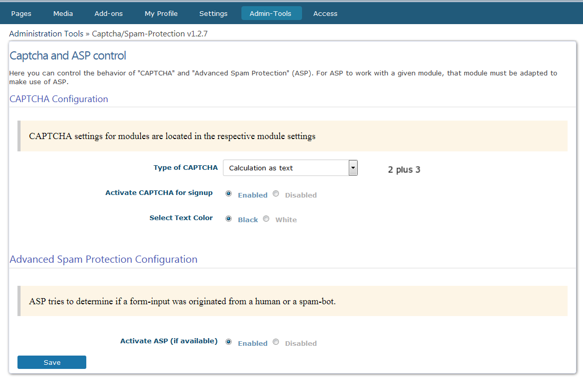
Task: Click the ASP description notice text
Action: [182, 301]
